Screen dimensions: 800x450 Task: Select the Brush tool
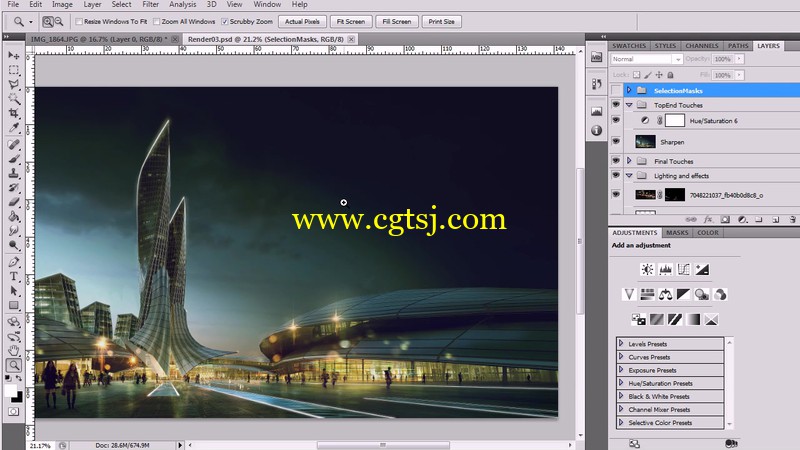[14, 159]
